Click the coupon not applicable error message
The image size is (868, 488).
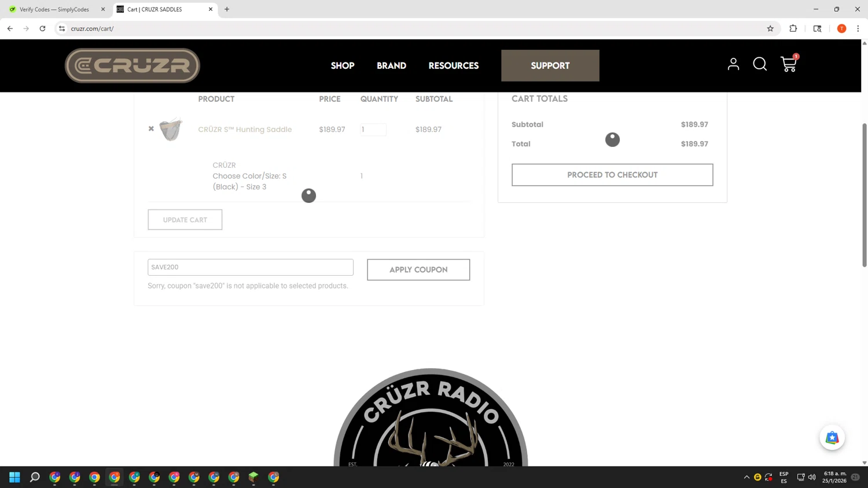(x=248, y=286)
